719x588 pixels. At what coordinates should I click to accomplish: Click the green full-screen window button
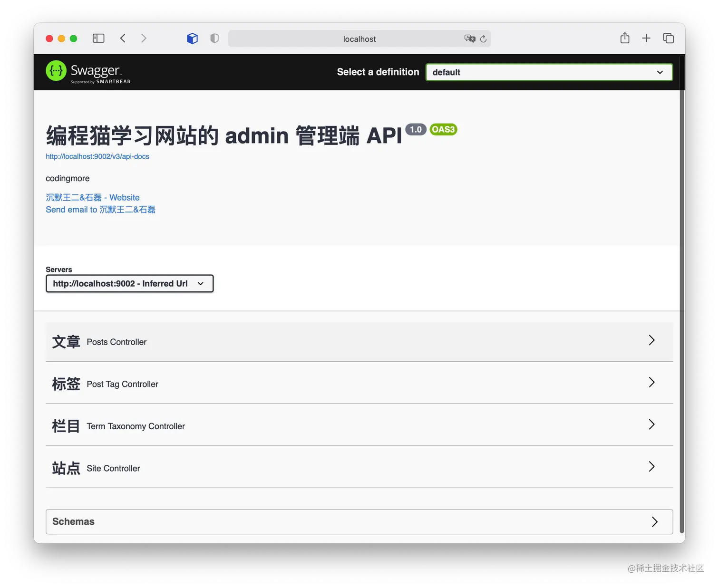click(73, 39)
